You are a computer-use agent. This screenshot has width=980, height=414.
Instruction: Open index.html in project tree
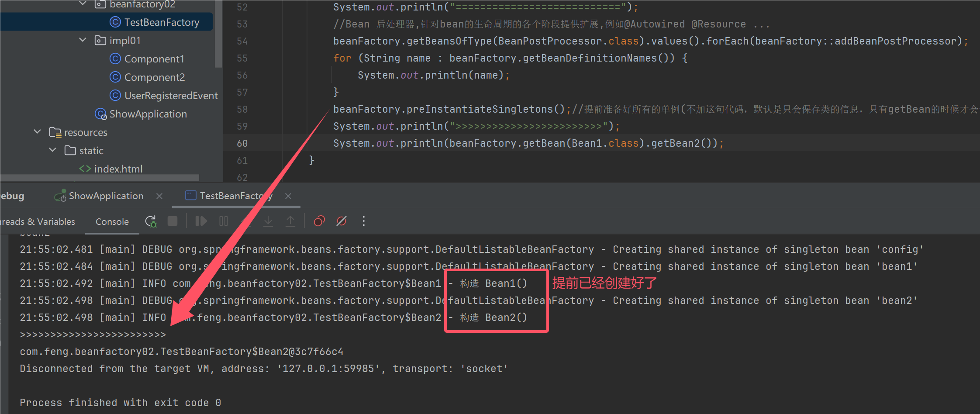118,169
